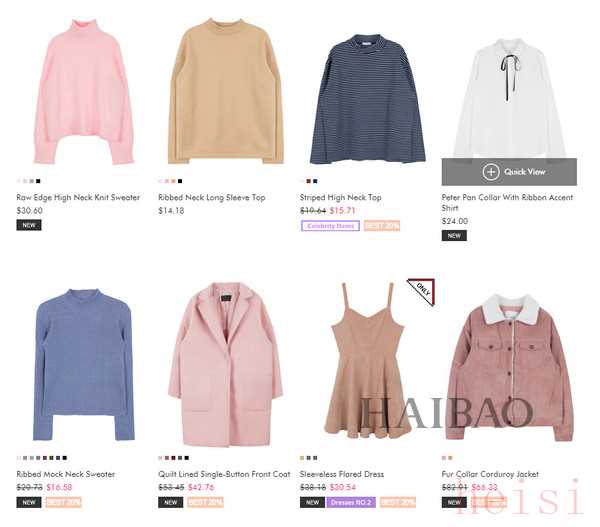The width and height of the screenshot is (600, 527).
Task: Open Ribbed Neck Long Sleeve Top link
Action: (x=212, y=197)
